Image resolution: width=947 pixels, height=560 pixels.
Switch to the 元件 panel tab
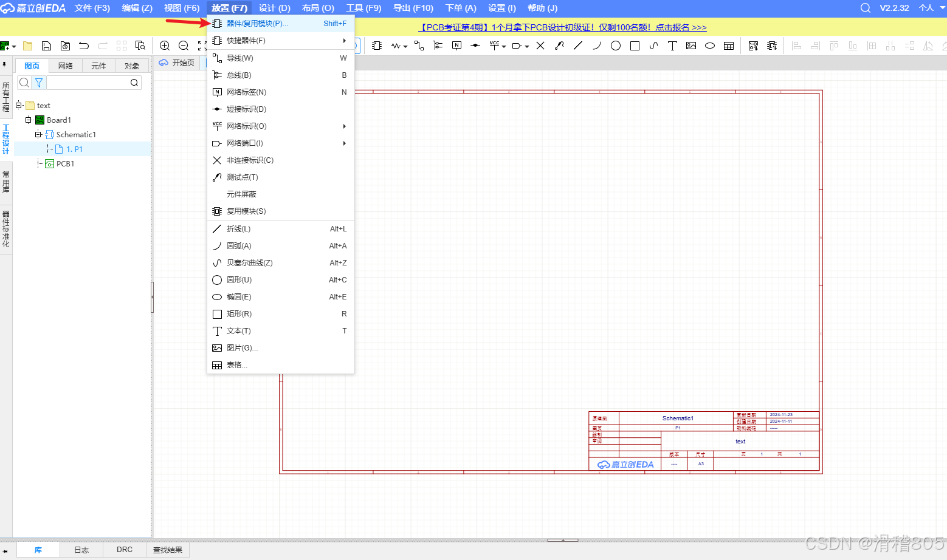click(98, 66)
